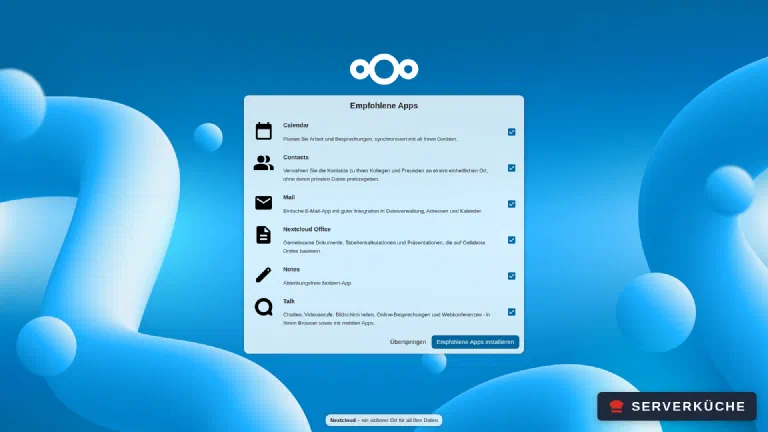
Task: Uncheck the Calendar app checkbox
Action: 511,132
